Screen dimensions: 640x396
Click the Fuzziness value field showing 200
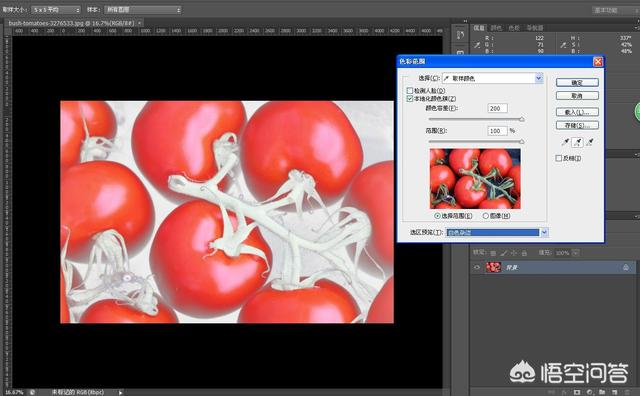[498, 108]
